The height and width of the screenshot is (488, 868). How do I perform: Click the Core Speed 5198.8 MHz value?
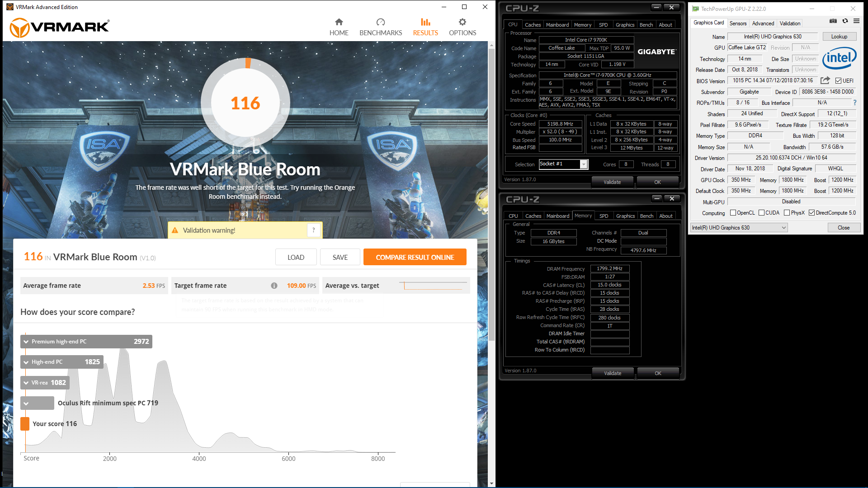pos(560,124)
